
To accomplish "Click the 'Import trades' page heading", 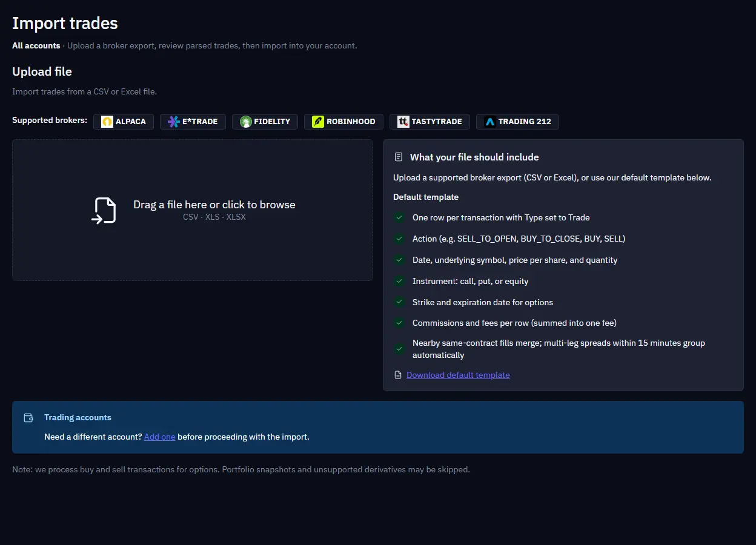I will (65, 24).
